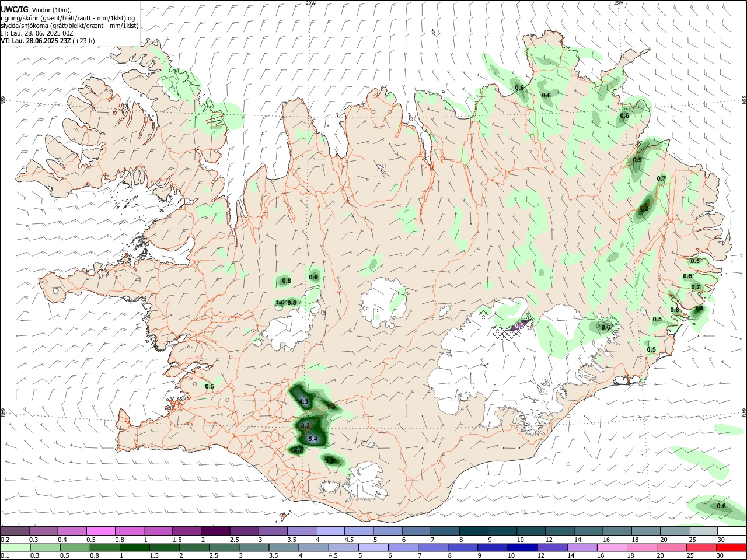The height and width of the screenshot is (560, 747).
Task: Click the pale pink 16–18 swatch in the lower scale
Action: pyautogui.click(x=611, y=547)
